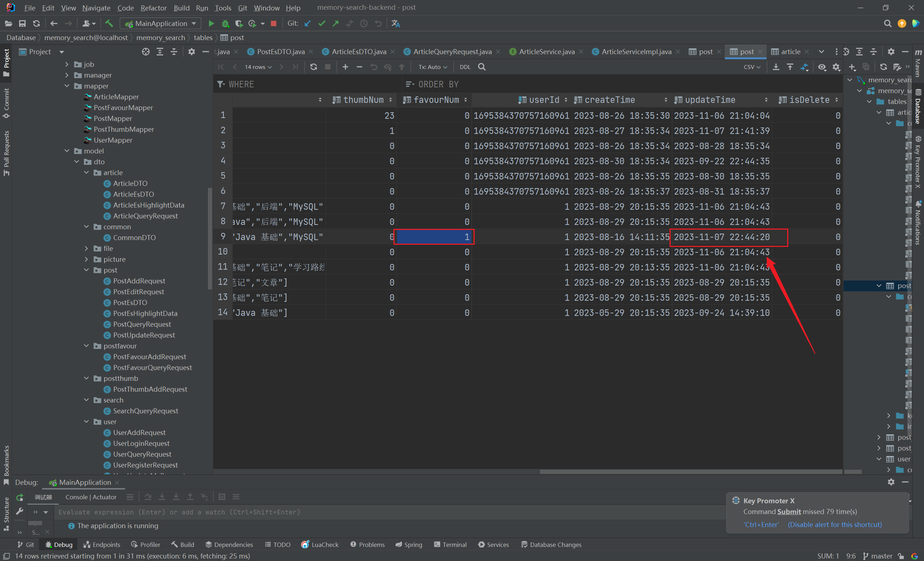Screen dimensions: 924x561
Task: Toggle Maven tool window stripe
Action: 918,63
